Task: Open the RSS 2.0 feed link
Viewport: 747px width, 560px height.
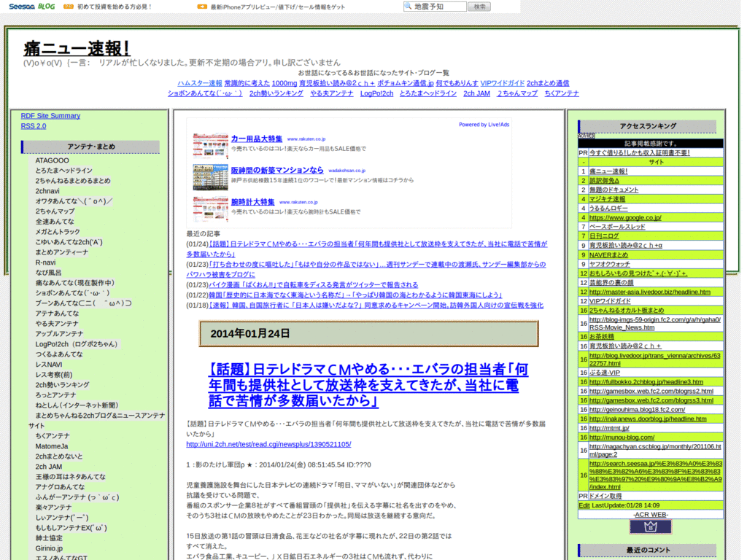Action: (34, 126)
